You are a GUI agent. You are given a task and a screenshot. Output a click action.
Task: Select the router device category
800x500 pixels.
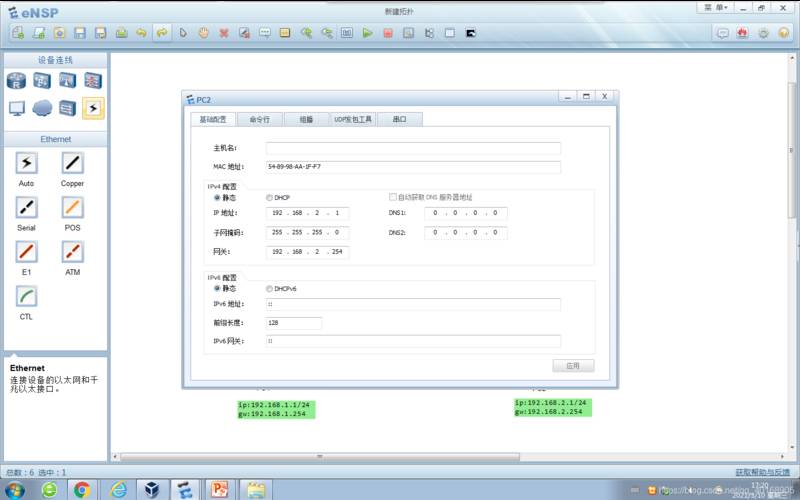coord(16,81)
